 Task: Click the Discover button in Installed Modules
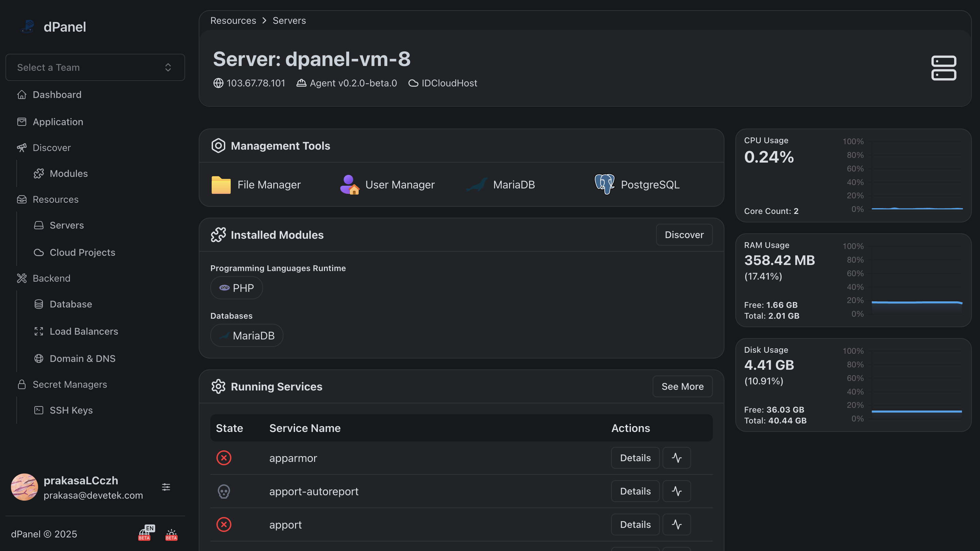(684, 235)
